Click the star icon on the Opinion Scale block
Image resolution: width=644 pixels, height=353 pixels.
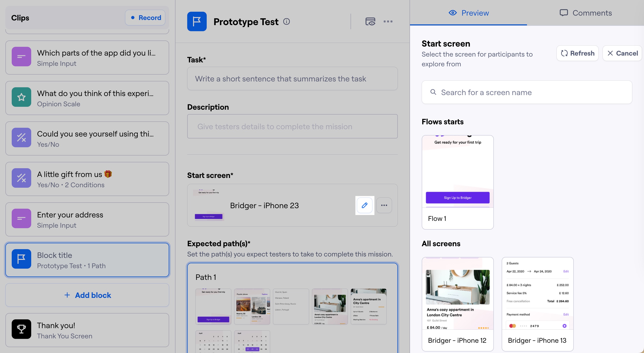click(x=21, y=97)
